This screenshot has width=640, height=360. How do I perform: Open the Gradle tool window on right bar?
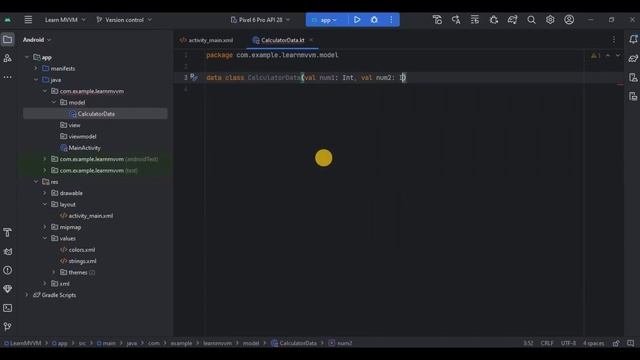633,58
